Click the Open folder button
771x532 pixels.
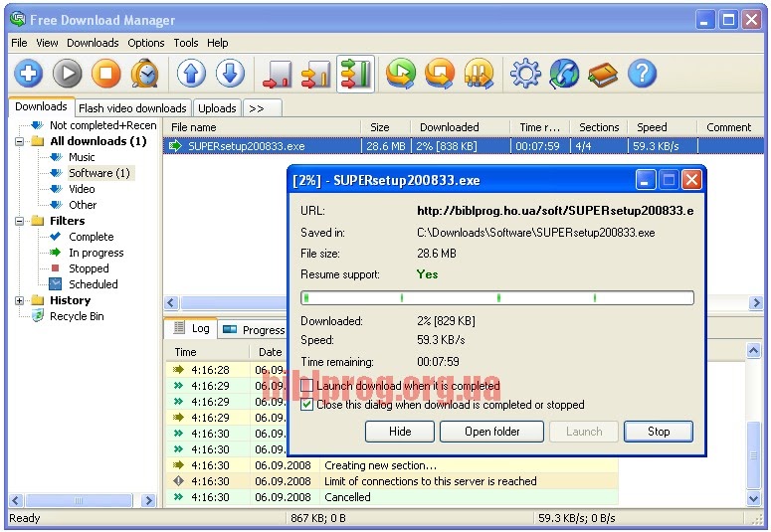(491, 432)
